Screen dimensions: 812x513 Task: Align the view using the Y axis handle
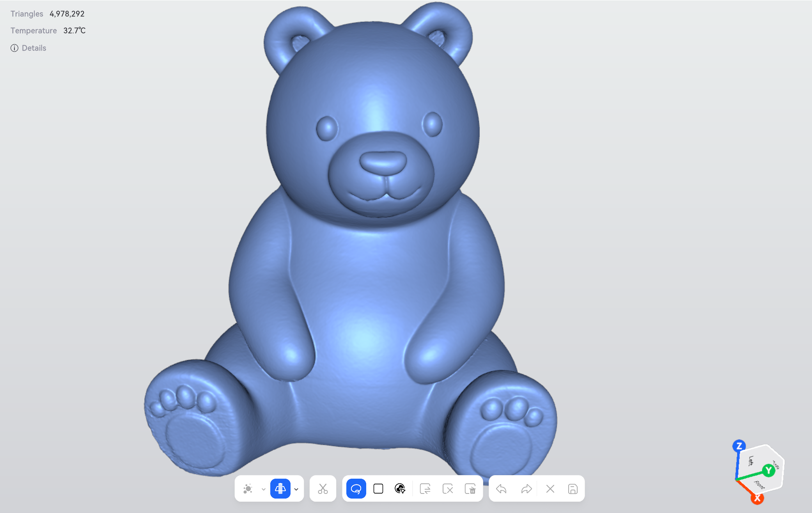point(769,470)
